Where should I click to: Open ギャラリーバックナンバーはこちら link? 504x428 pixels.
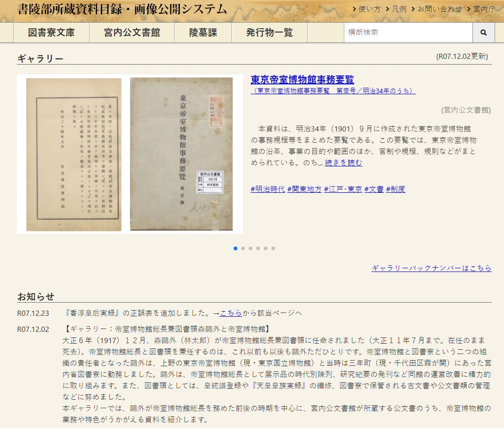click(x=431, y=268)
